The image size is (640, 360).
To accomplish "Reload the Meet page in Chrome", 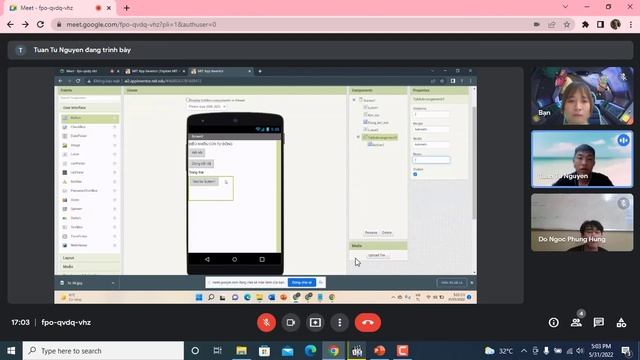I will pyautogui.click(x=40, y=24).
